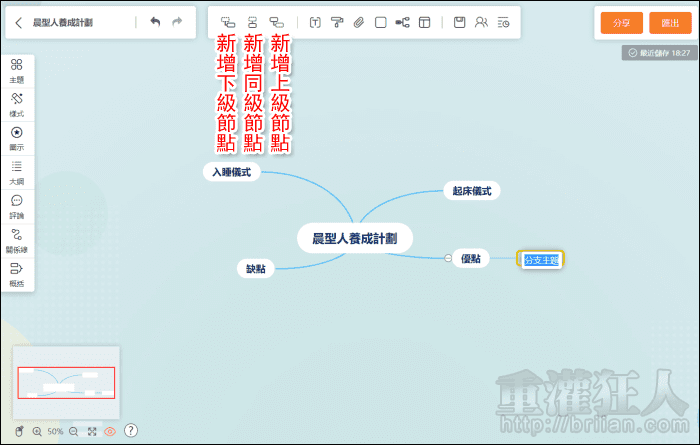Toggle fit-to-screen view icon
Image resolution: width=700 pixels, height=445 pixels.
tap(92, 431)
